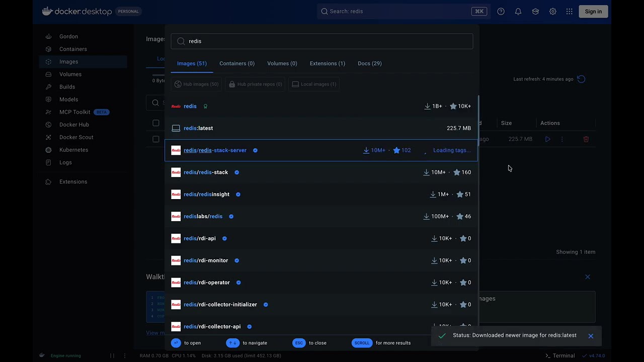The width and height of the screenshot is (644, 362).
Task: Open redislabs/redis result
Action: (321, 217)
